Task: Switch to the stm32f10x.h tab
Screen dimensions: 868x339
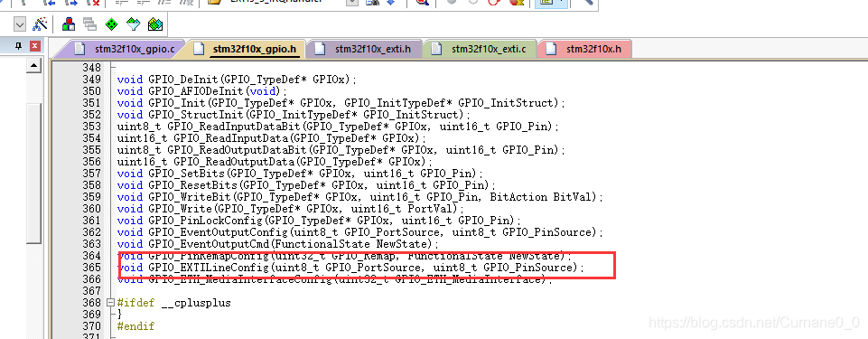Action: point(584,49)
